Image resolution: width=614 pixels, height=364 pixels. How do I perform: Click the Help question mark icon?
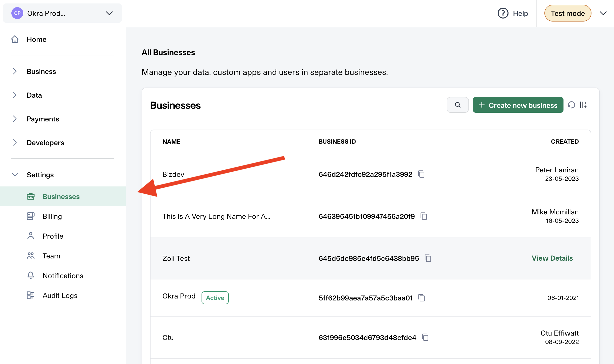(x=503, y=13)
